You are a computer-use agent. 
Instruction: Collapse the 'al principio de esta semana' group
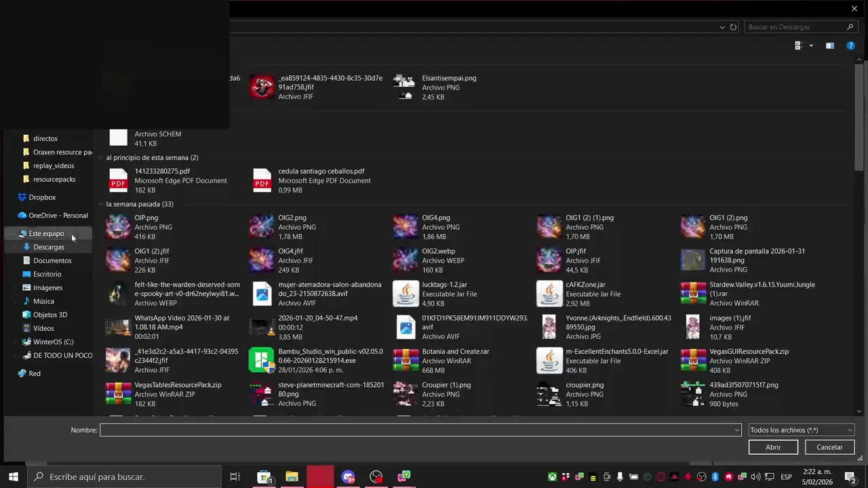(x=101, y=157)
